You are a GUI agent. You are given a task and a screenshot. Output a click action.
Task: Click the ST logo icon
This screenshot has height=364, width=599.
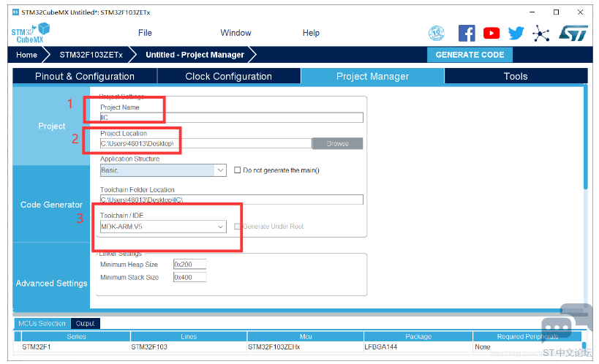point(573,33)
